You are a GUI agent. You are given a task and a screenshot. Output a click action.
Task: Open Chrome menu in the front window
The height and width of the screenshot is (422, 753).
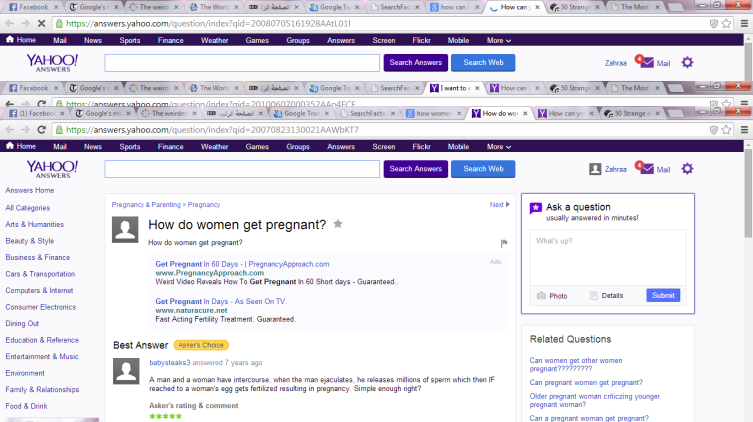[744, 130]
